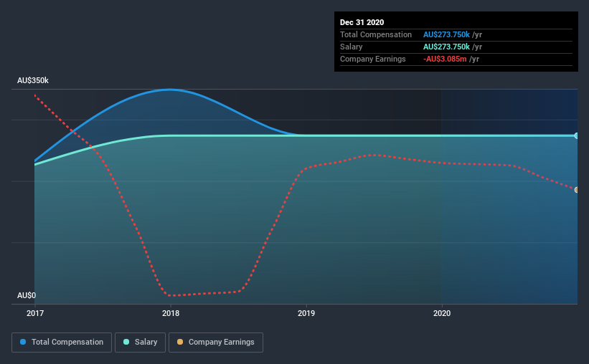Click the tooltip Salary value AU$273.750k
This screenshot has height=364, width=589.
tap(446, 47)
